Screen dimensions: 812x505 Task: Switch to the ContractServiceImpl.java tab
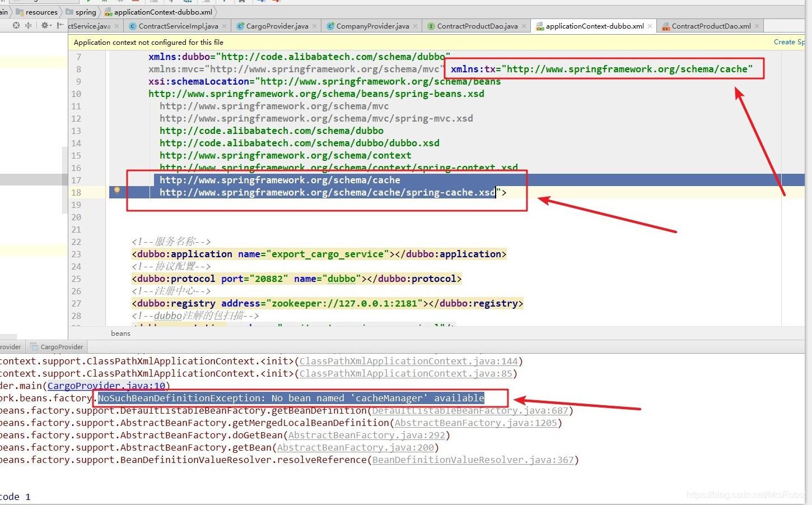pos(178,26)
